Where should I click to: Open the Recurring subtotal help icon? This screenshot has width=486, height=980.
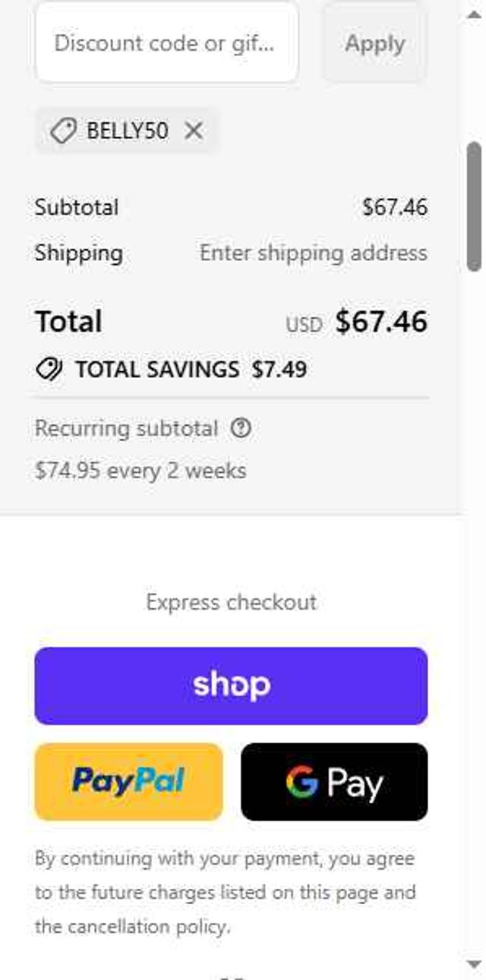(241, 429)
